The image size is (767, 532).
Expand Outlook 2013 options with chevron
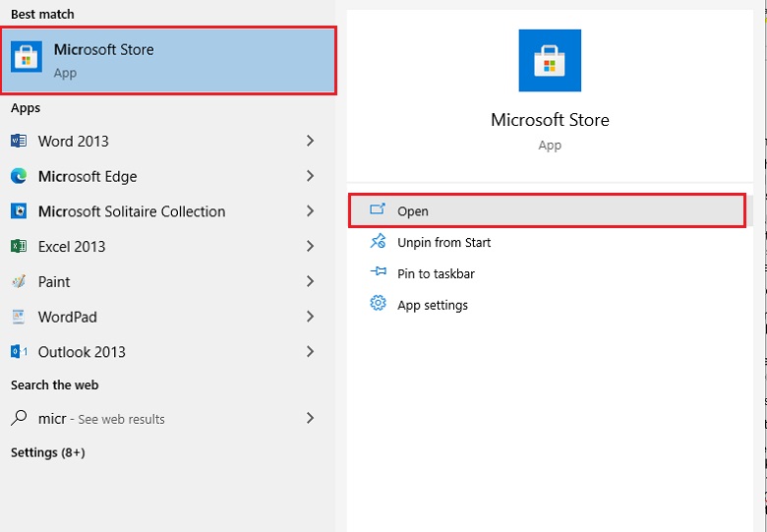(310, 352)
